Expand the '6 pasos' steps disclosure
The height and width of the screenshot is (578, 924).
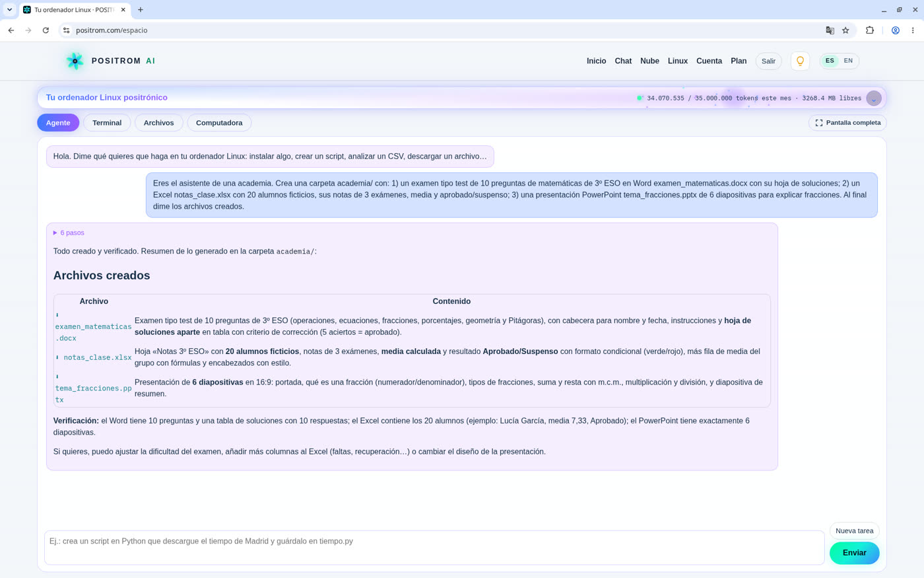(x=69, y=233)
